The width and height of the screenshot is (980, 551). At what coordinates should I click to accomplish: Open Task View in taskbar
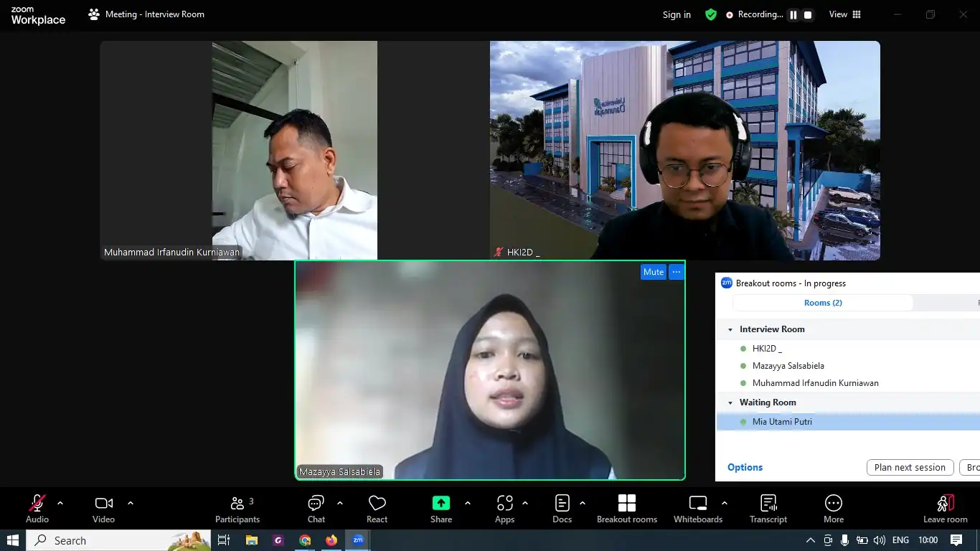coord(224,540)
